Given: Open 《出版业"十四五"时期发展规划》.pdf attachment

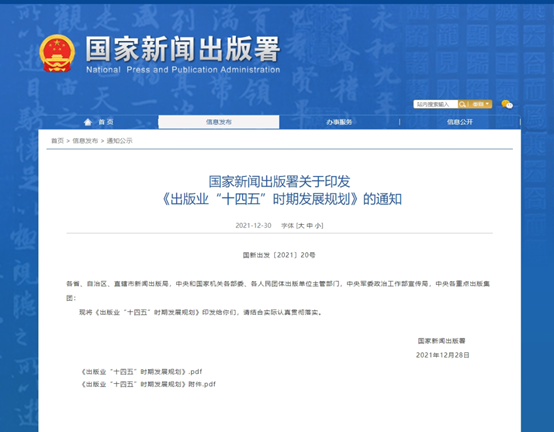Looking at the screenshot, I should click(x=142, y=372).
